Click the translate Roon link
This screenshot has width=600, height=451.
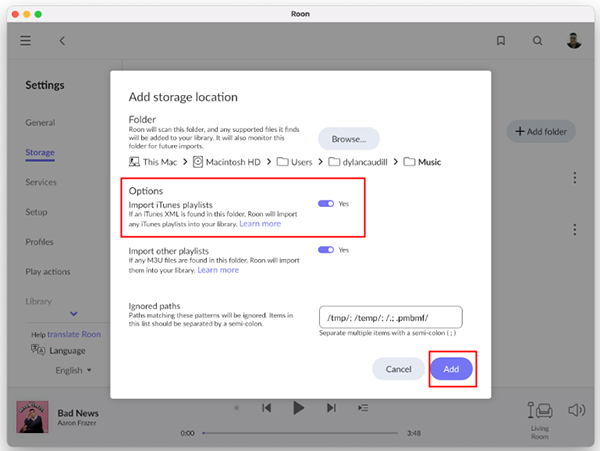pyautogui.click(x=74, y=334)
